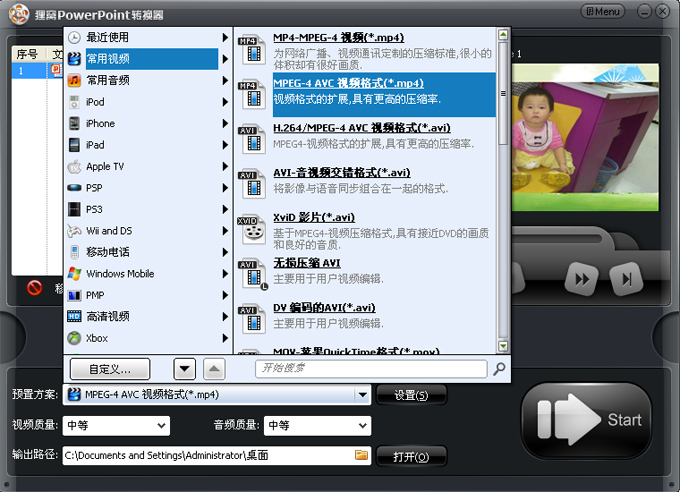Click the AVI icon beside DV 编码的AVI
The height and width of the screenshot is (492, 680).
point(253,318)
